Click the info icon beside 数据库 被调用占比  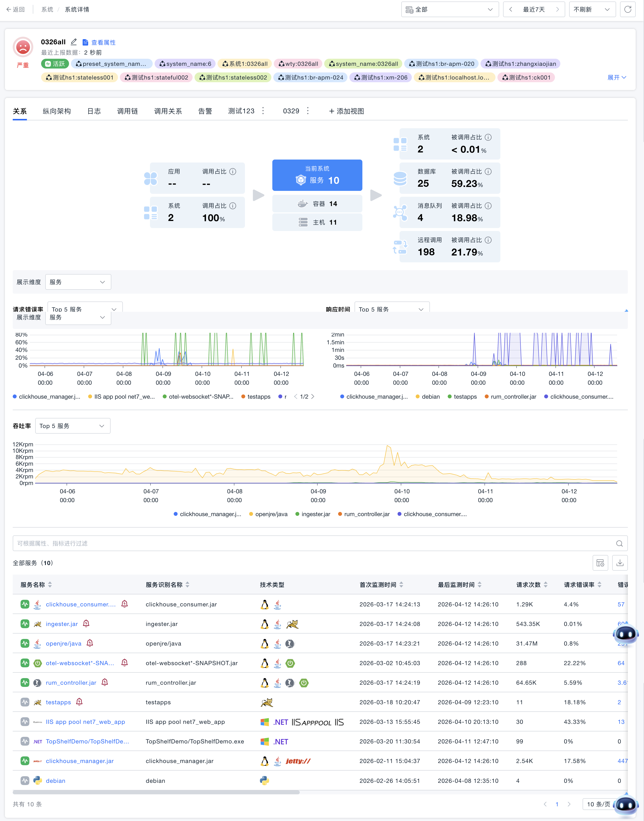[488, 172]
